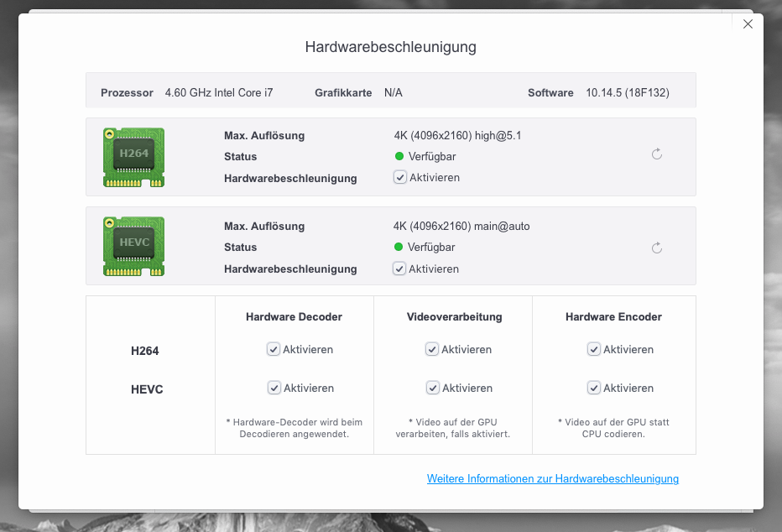Click the H264 chip icon
Screen dimensions: 782x532
click(x=133, y=157)
